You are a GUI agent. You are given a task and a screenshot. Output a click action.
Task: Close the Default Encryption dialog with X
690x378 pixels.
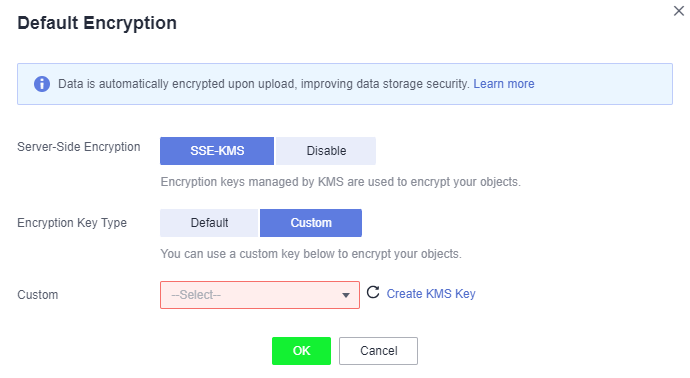coord(679,11)
